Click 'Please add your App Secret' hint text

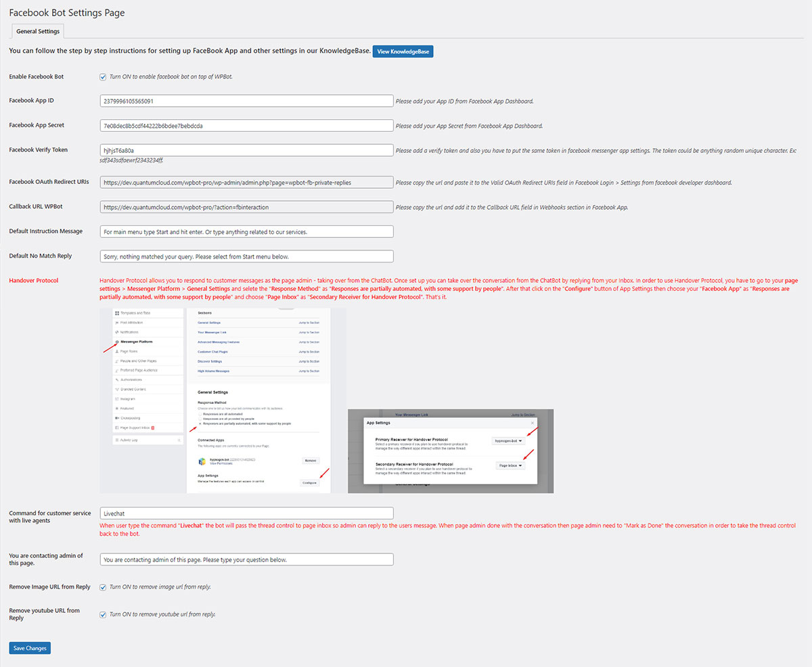[x=469, y=126]
